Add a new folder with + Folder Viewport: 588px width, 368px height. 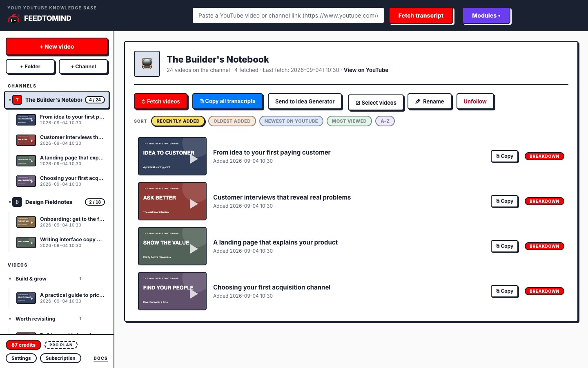click(x=30, y=67)
